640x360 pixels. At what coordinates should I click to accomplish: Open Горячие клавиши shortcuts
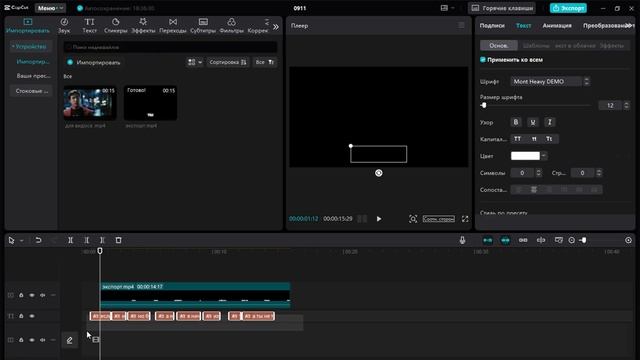502,8
